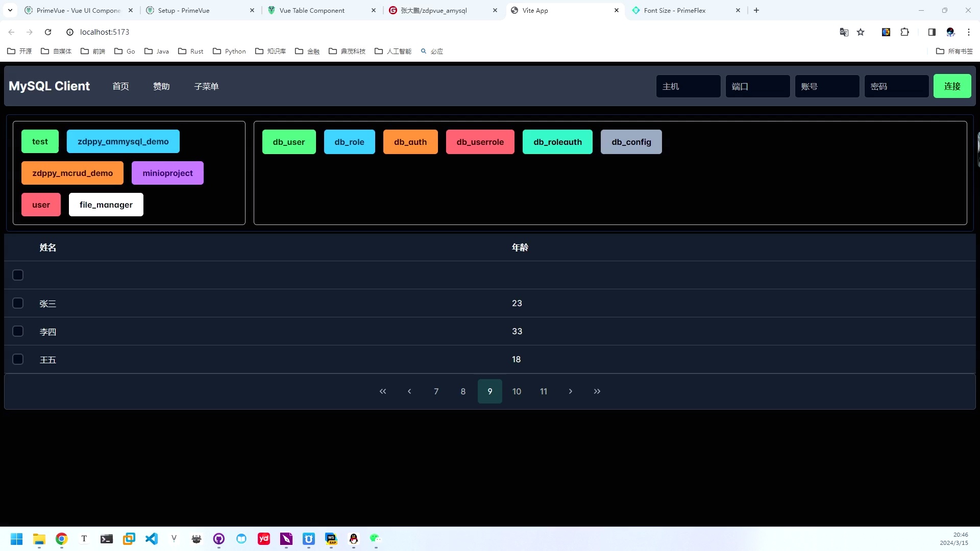This screenshot has width=980, height=551.
Task: Select the 子菜单 navigation menu item
Action: [206, 86]
